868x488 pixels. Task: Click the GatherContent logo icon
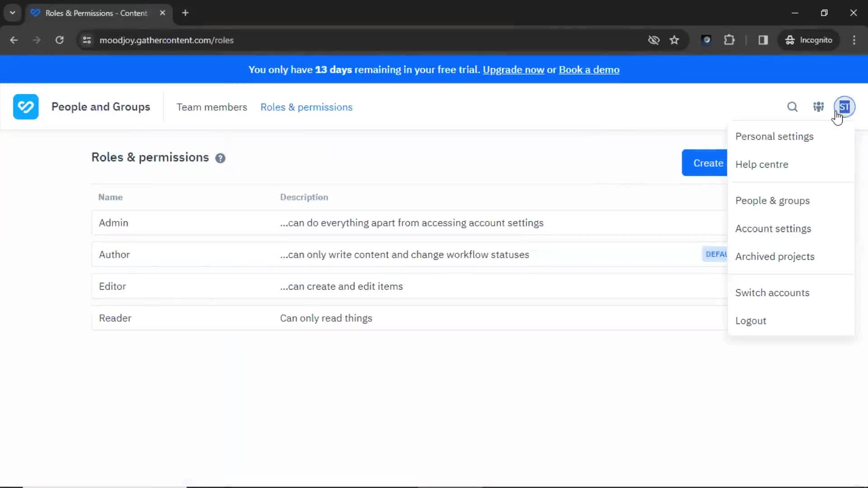(25, 107)
